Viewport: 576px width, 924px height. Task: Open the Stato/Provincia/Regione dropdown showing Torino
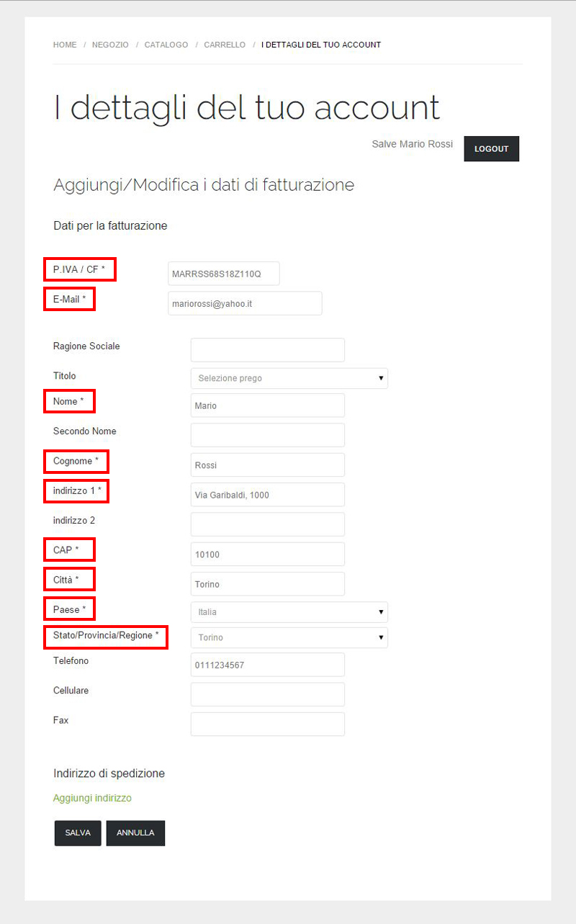289,637
